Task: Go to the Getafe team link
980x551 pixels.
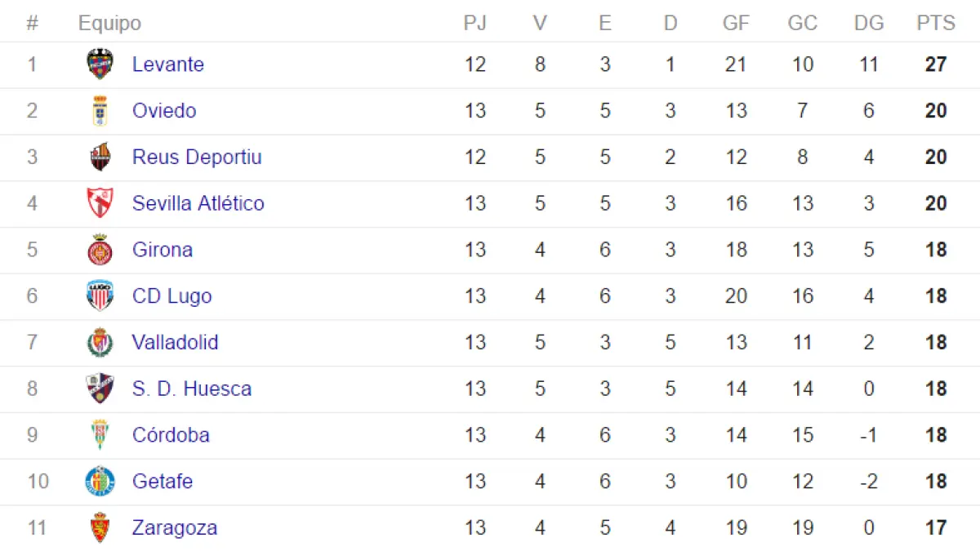Action: pyautogui.click(x=163, y=481)
